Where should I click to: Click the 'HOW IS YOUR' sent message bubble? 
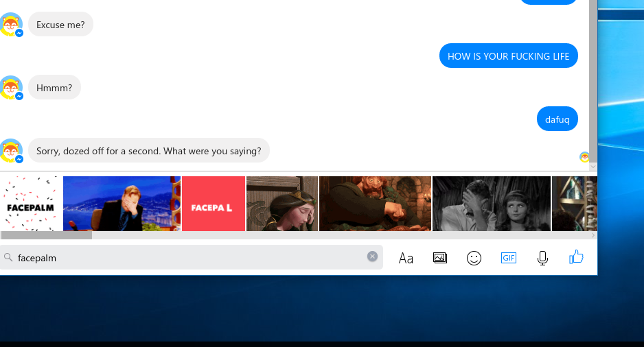tap(509, 56)
